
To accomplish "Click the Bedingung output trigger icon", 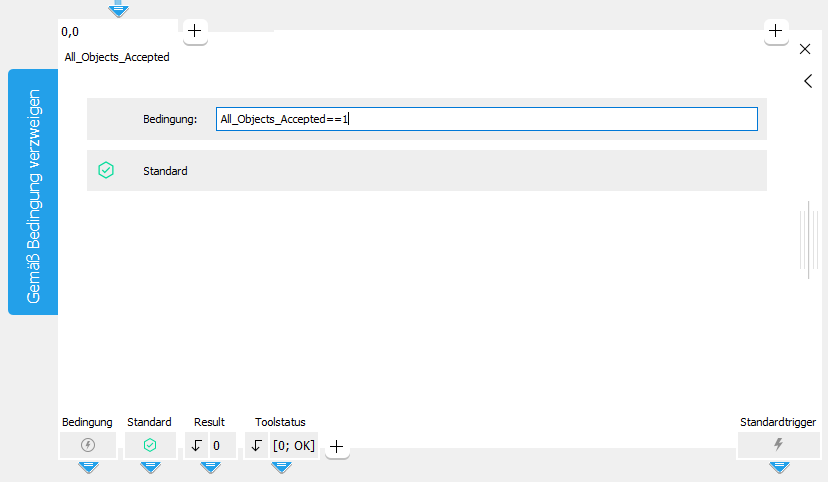I will tap(88, 445).
